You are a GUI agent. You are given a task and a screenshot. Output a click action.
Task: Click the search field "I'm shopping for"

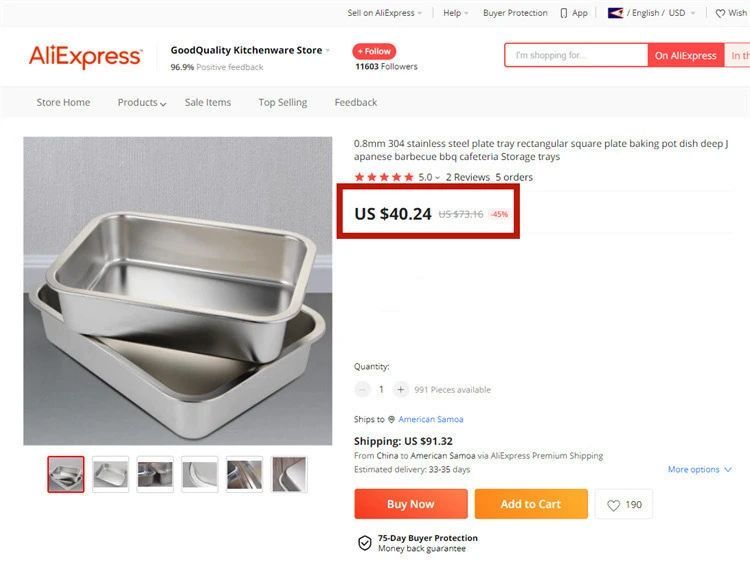tap(576, 56)
